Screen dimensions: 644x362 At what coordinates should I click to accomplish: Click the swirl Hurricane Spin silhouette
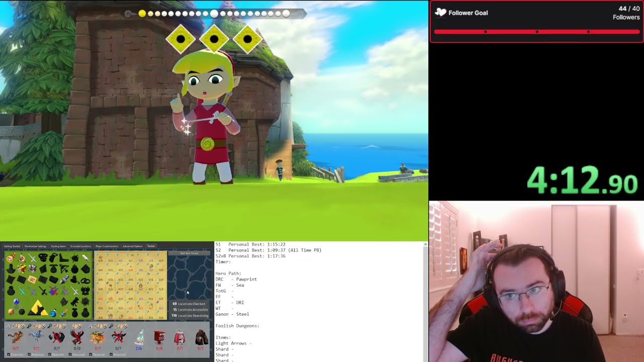pyautogui.click(x=86, y=301)
